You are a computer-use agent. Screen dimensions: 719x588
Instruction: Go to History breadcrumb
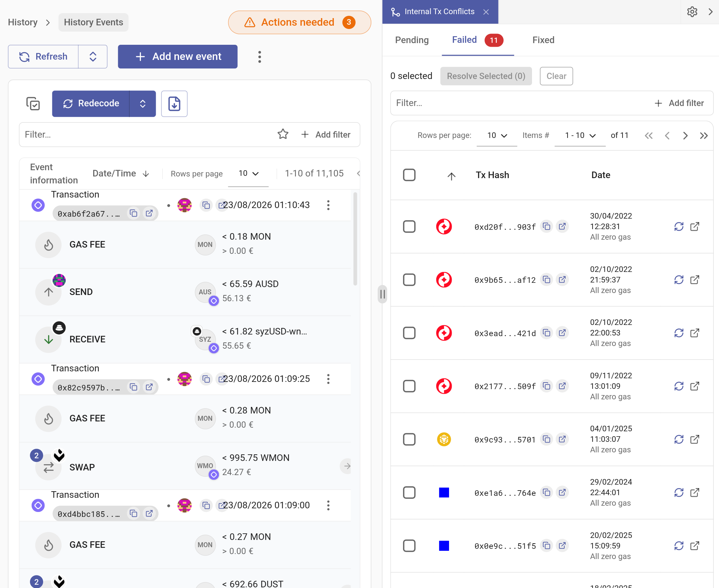point(23,22)
